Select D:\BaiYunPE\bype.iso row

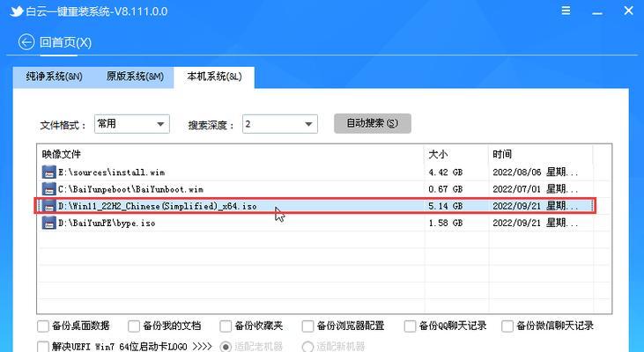315,223
